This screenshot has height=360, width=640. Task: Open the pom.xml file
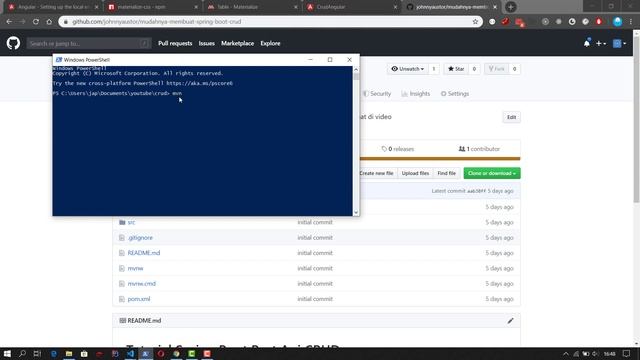click(139, 299)
